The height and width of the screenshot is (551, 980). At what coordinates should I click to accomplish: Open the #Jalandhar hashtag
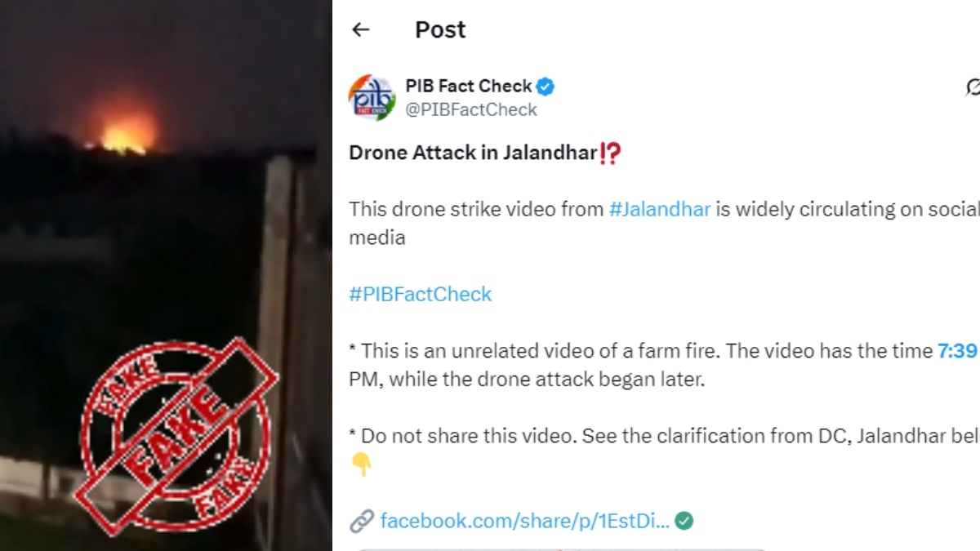coord(660,209)
